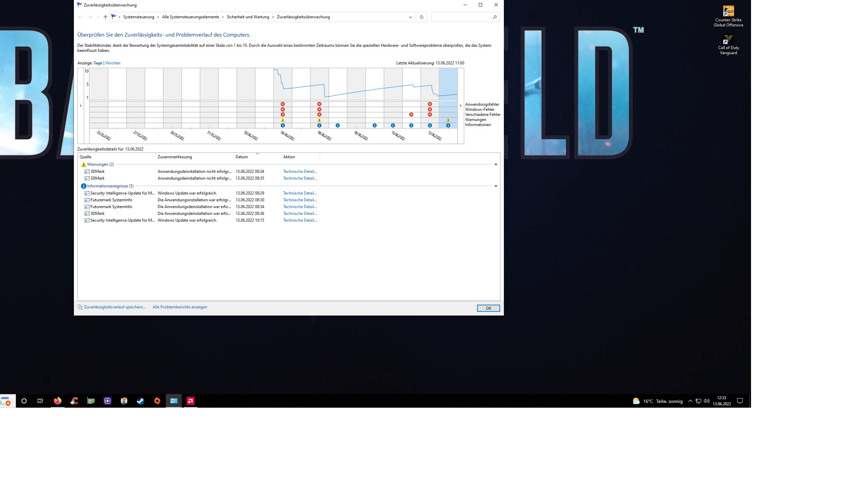Open Steam from the taskbar
868x488 pixels.
pos(140,401)
